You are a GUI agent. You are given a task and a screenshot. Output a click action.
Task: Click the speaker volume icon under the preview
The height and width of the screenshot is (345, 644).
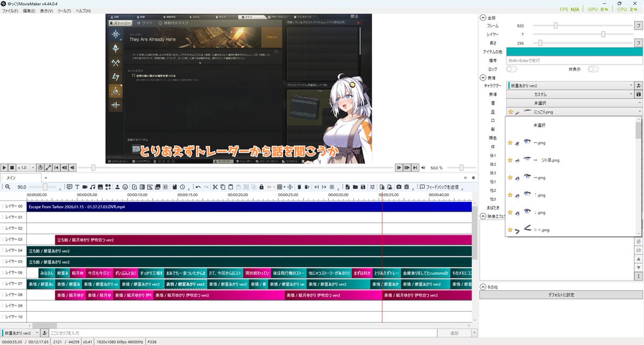point(423,168)
